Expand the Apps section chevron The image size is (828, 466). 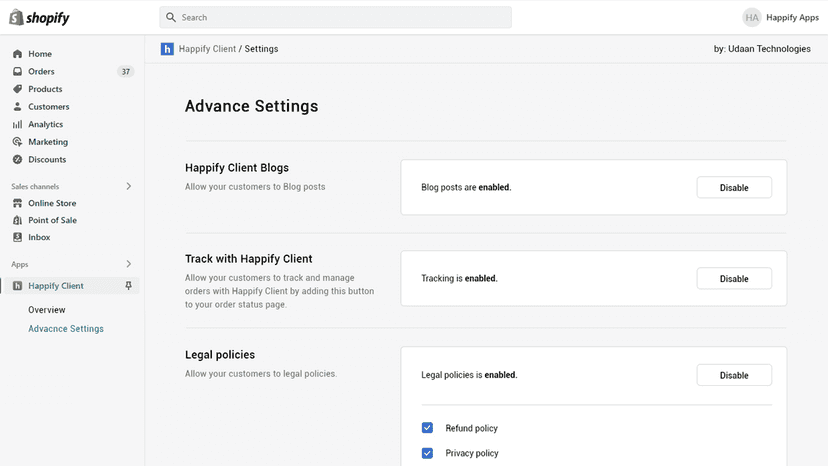[128, 264]
